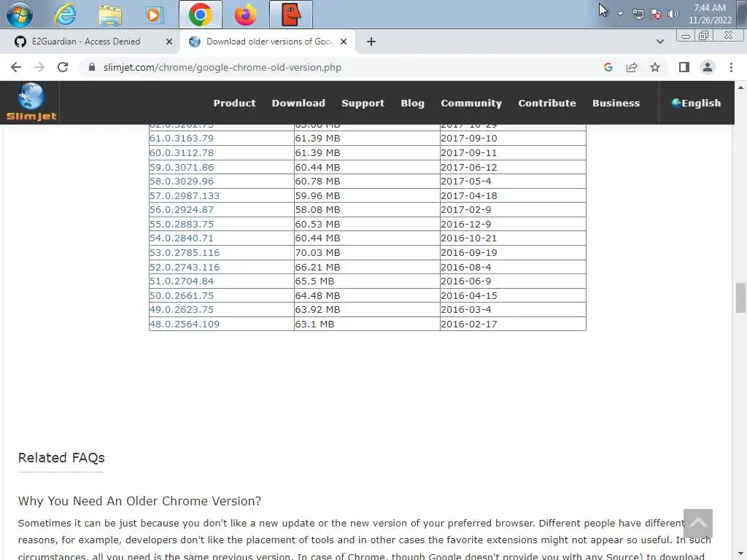Go to Slimjet logo home

coord(31,102)
